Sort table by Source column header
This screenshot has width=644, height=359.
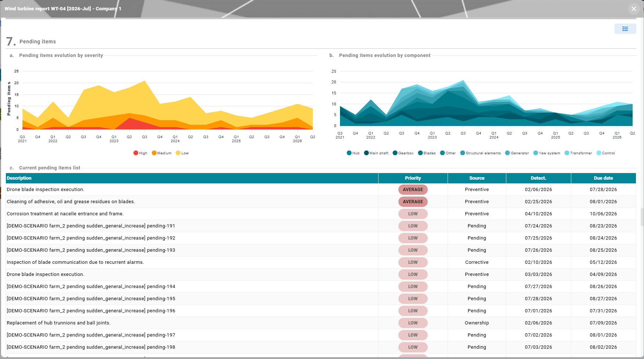point(477,178)
